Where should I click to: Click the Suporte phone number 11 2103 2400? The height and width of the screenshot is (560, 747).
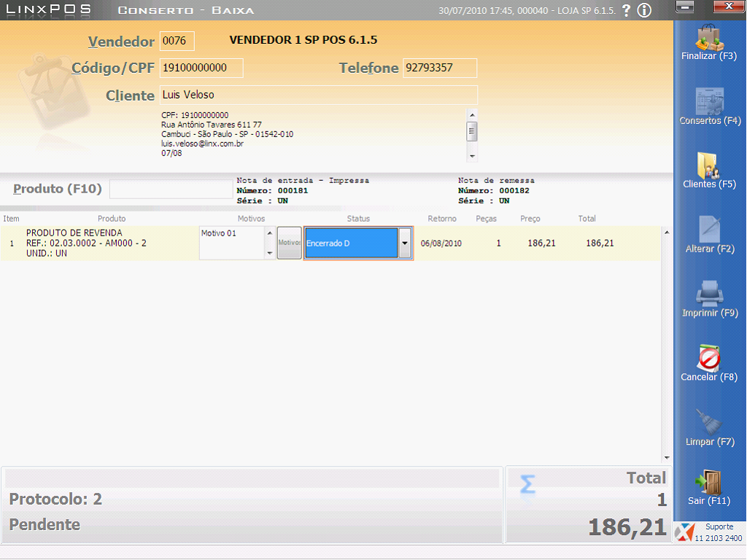coord(719,538)
